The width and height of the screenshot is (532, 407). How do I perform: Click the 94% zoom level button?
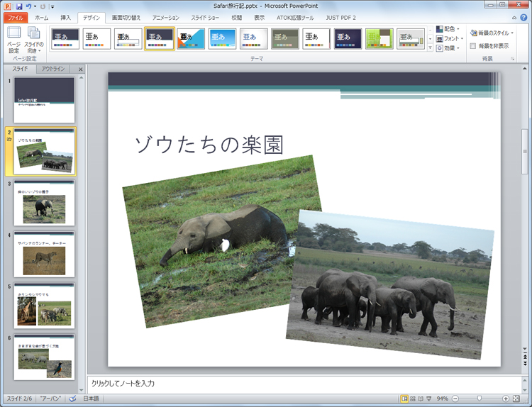coord(443,398)
